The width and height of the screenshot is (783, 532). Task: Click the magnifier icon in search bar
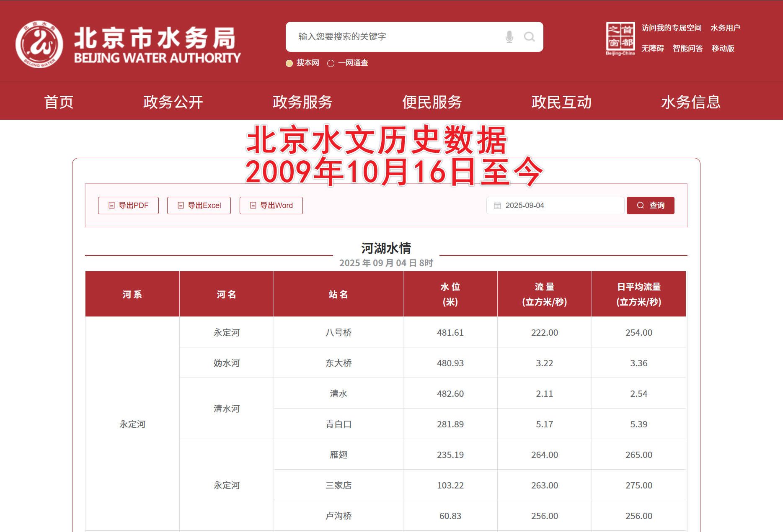coord(529,37)
